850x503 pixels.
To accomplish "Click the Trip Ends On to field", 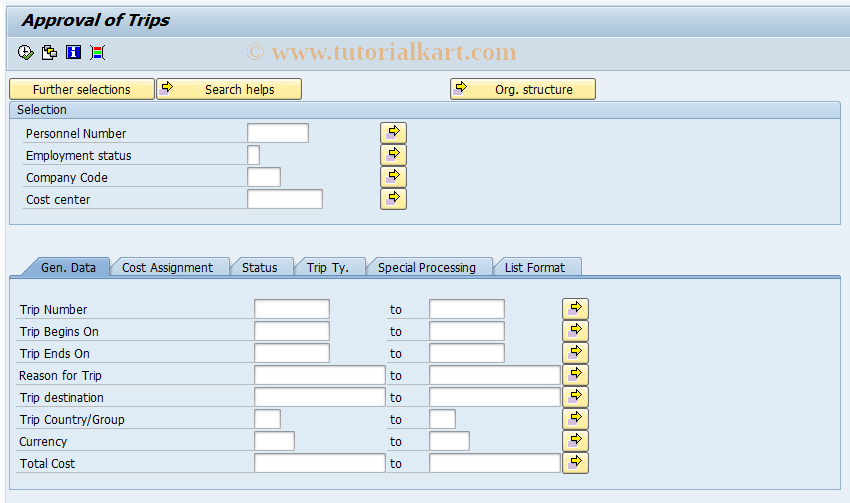I will [467, 353].
